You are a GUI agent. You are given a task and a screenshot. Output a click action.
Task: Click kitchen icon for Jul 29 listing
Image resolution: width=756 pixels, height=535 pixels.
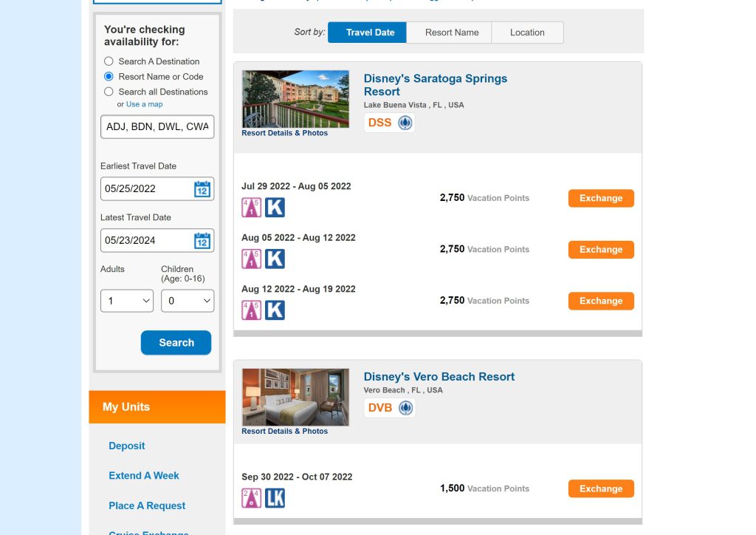click(275, 208)
